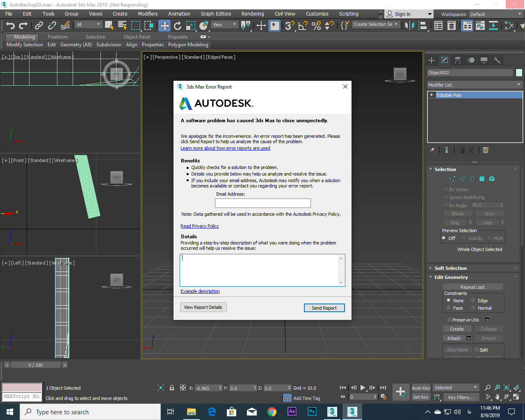Toggle the By Vertex checkbox

pyautogui.click(x=446, y=189)
